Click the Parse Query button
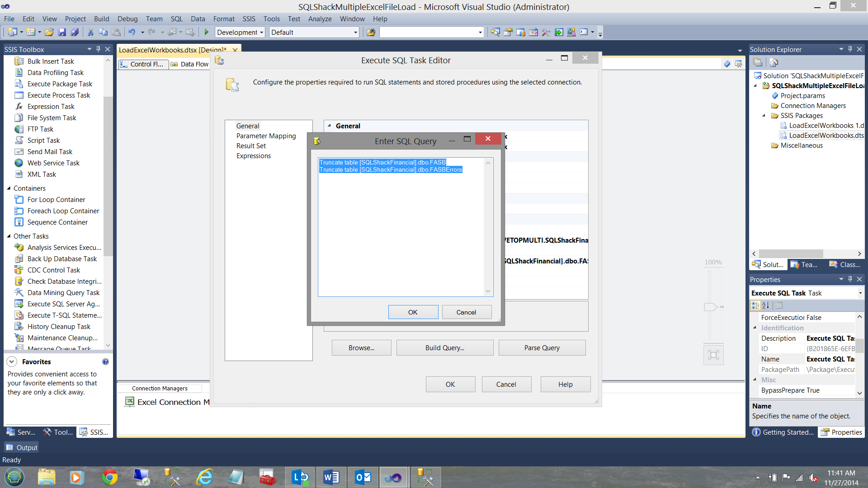 (x=542, y=348)
